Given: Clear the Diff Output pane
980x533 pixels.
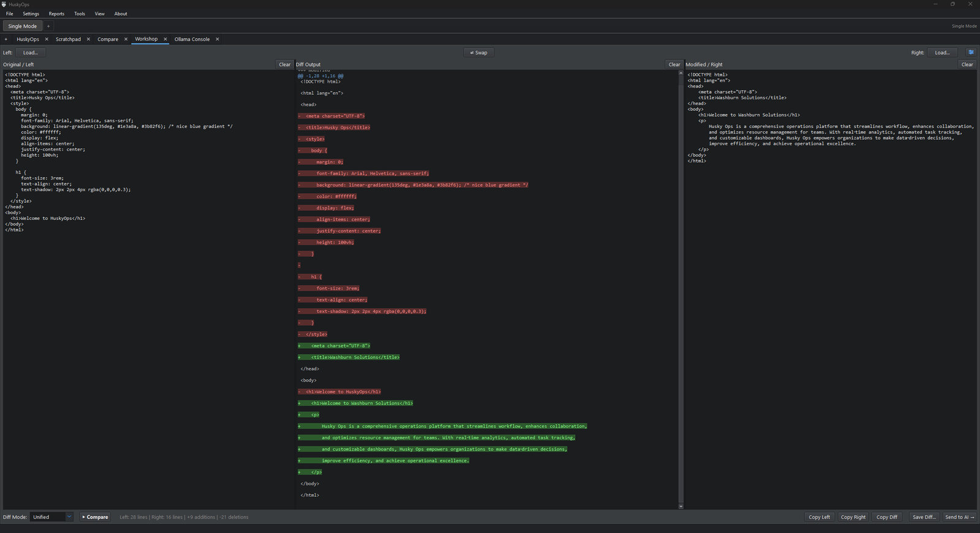Looking at the screenshot, I should pos(674,64).
